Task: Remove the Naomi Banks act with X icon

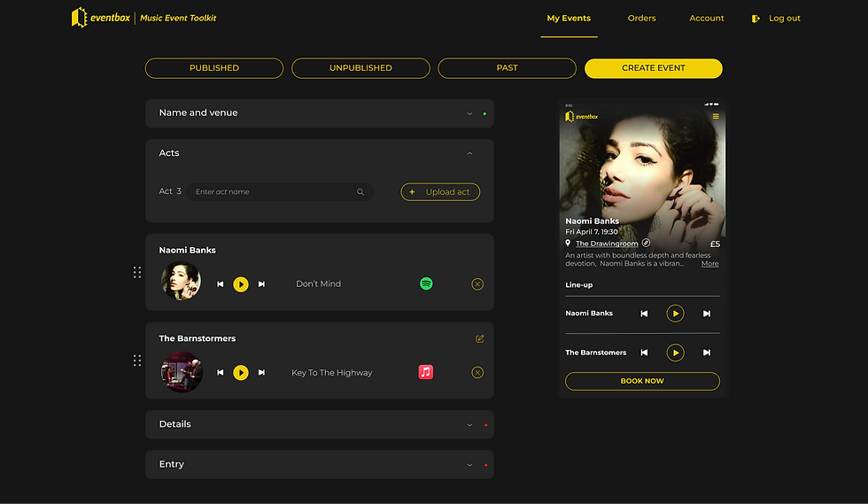Action: coord(477,284)
